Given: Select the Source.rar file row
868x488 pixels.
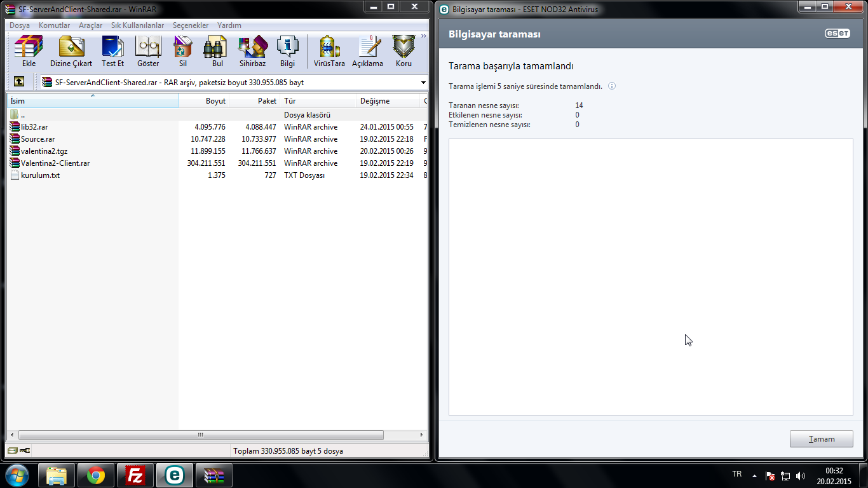Looking at the screenshot, I should pos(218,139).
